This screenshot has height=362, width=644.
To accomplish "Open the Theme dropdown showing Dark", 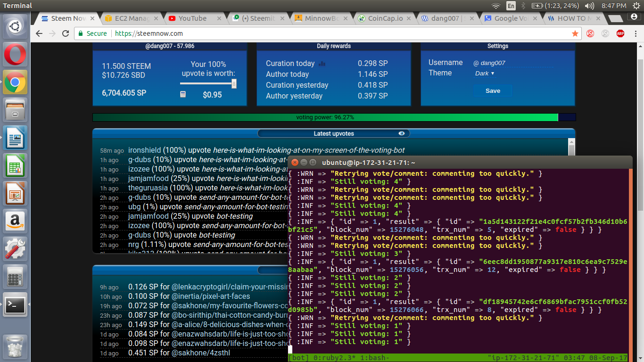I will click(x=485, y=73).
